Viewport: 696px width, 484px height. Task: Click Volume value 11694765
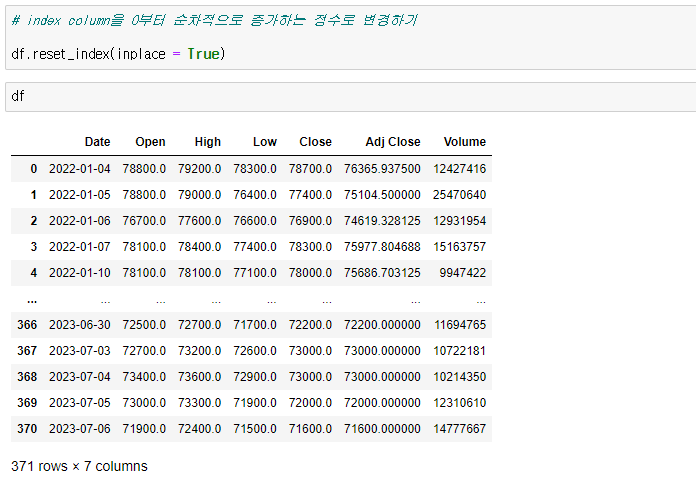[460, 325]
